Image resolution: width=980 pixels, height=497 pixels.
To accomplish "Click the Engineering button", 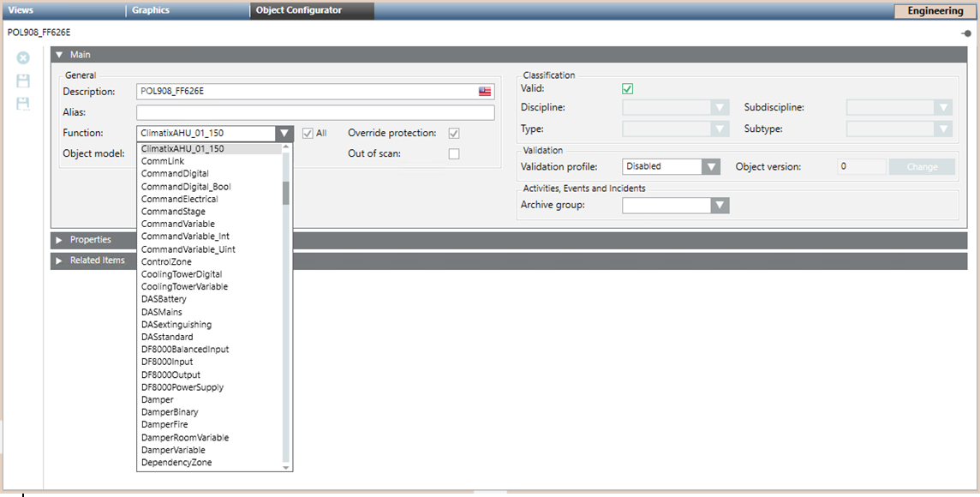I will click(x=934, y=10).
